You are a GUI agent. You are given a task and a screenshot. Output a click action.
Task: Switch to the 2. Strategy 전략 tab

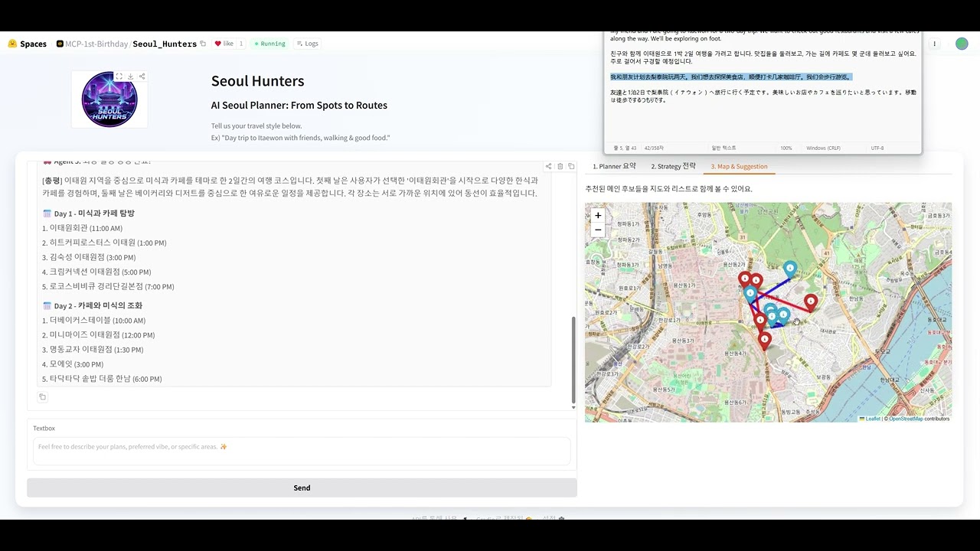coord(673,166)
